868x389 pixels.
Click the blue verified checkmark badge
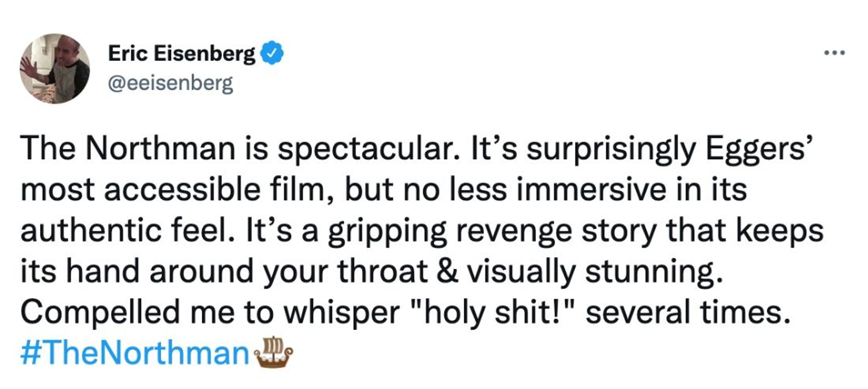(x=271, y=53)
